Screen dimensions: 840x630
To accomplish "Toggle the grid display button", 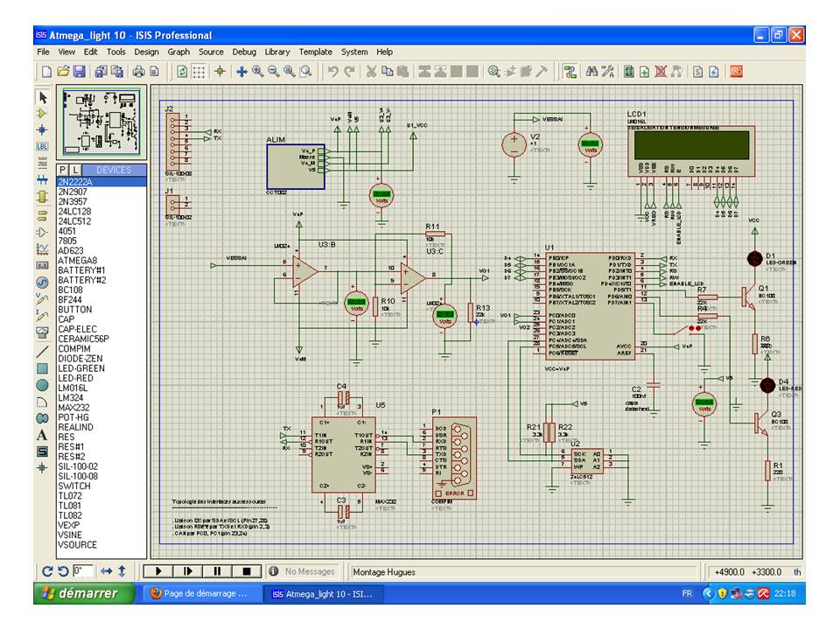I will [x=199, y=72].
